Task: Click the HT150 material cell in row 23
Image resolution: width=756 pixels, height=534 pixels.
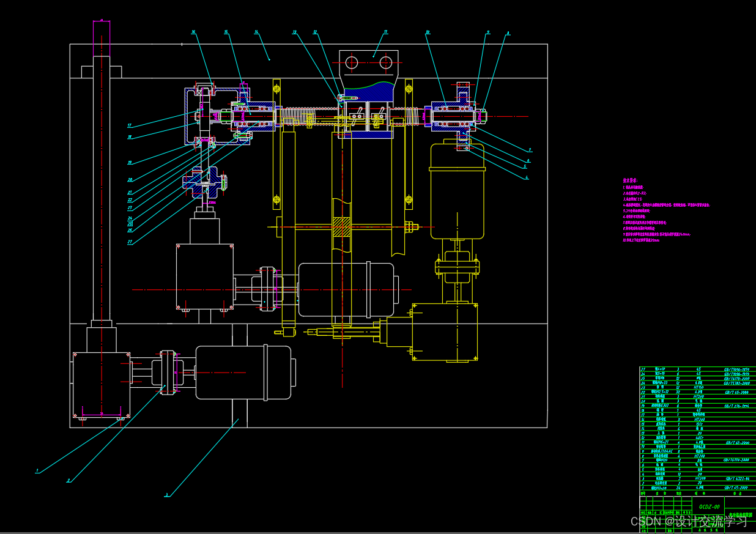Action: click(x=699, y=387)
